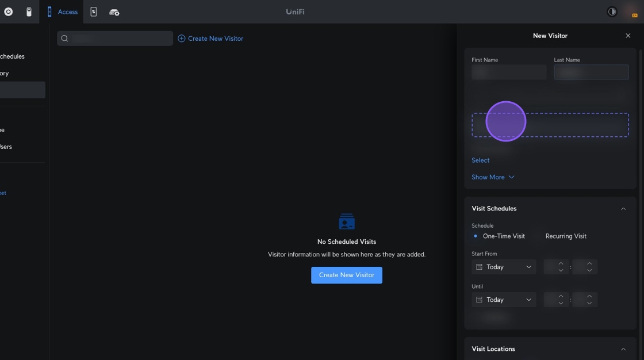Collapse the Visit Schedules section
This screenshot has width=644, height=360.
[623, 209]
